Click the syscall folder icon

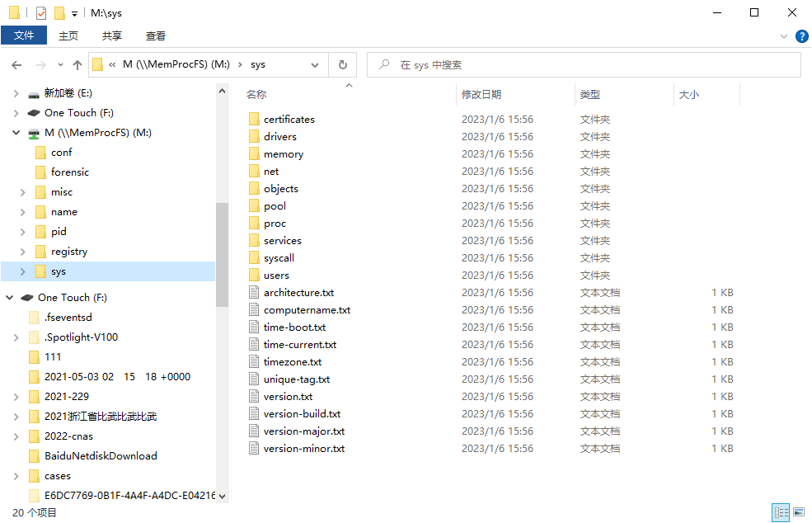(254, 257)
